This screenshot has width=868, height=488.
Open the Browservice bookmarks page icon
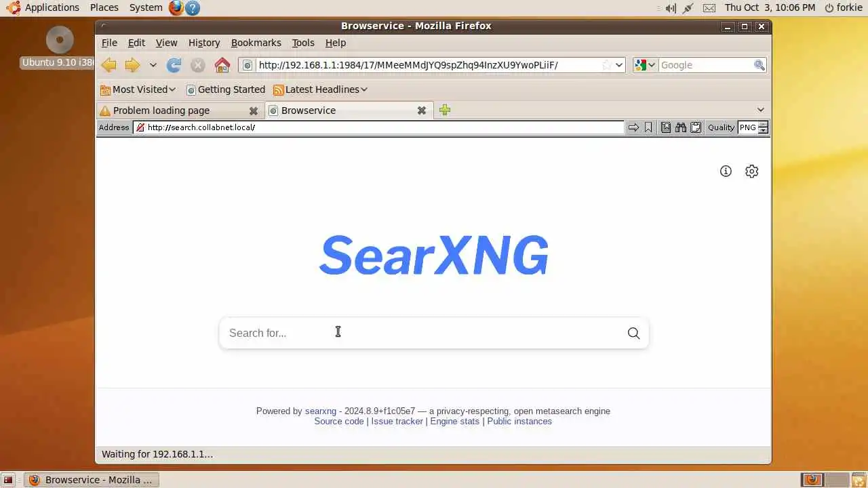[x=665, y=127]
